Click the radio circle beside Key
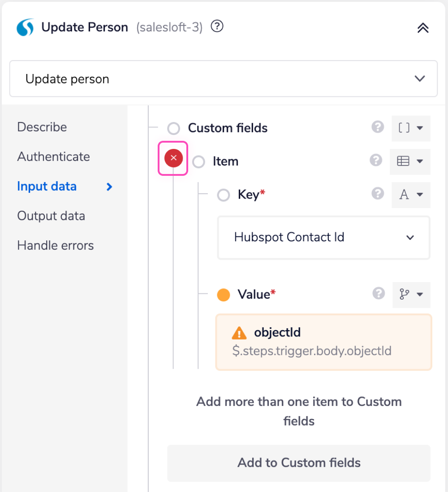 coord(223,195)
